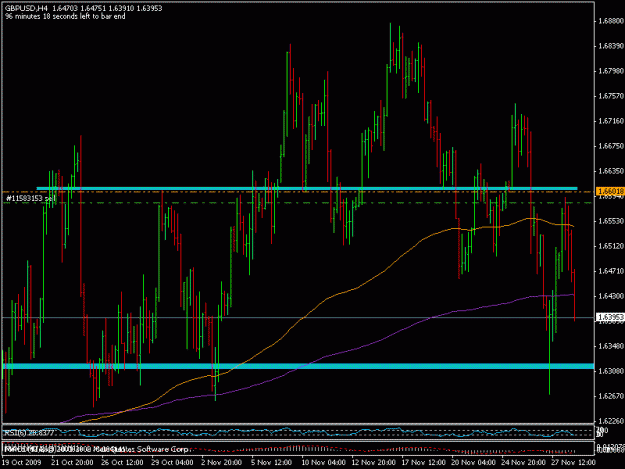
Task: Click the 1.67570 price axis label
Action: (x=611, y=96)
